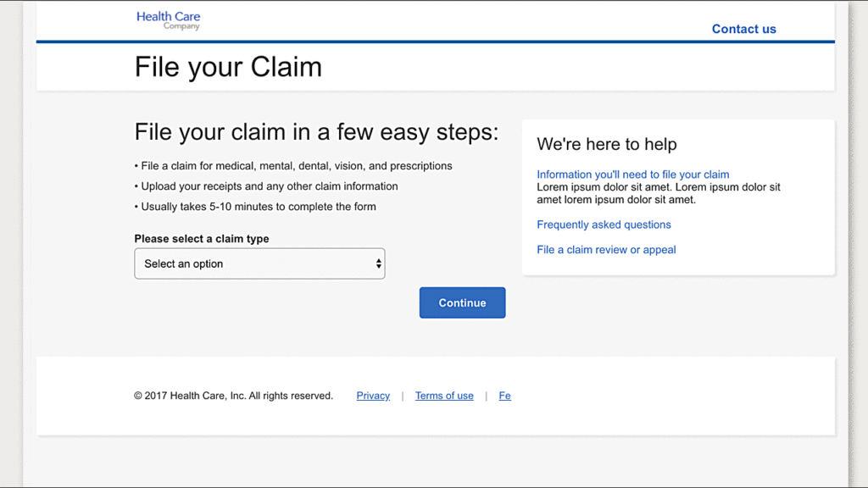Click the "few easy steps" heading
This screenshot has height=488, width=868.
pos(316,132)
